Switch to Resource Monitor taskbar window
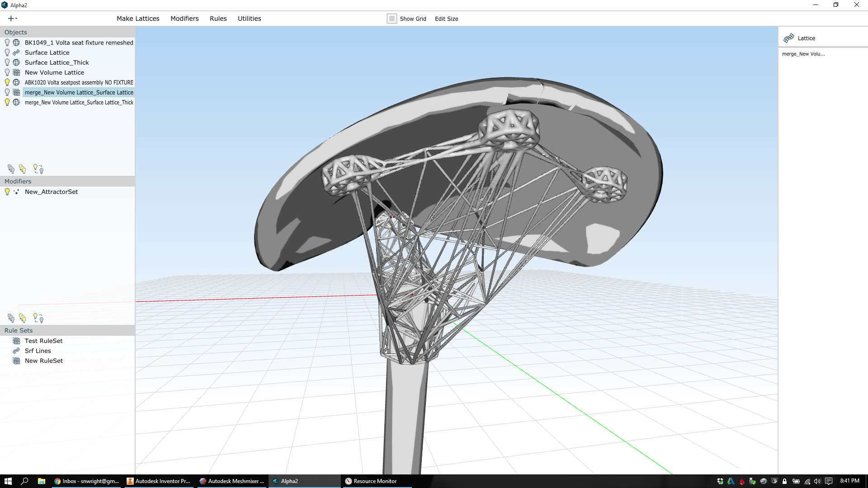 coord(377,481)
